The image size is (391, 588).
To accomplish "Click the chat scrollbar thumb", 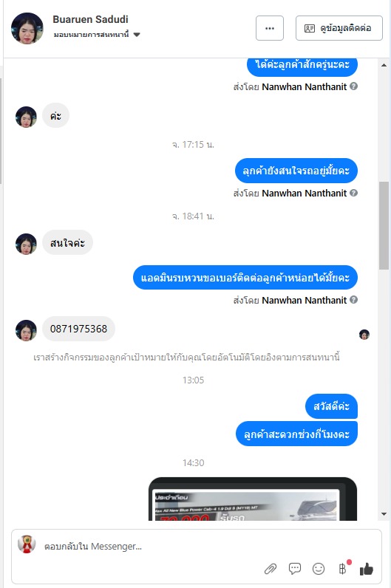I will click(x=384, y=226).
